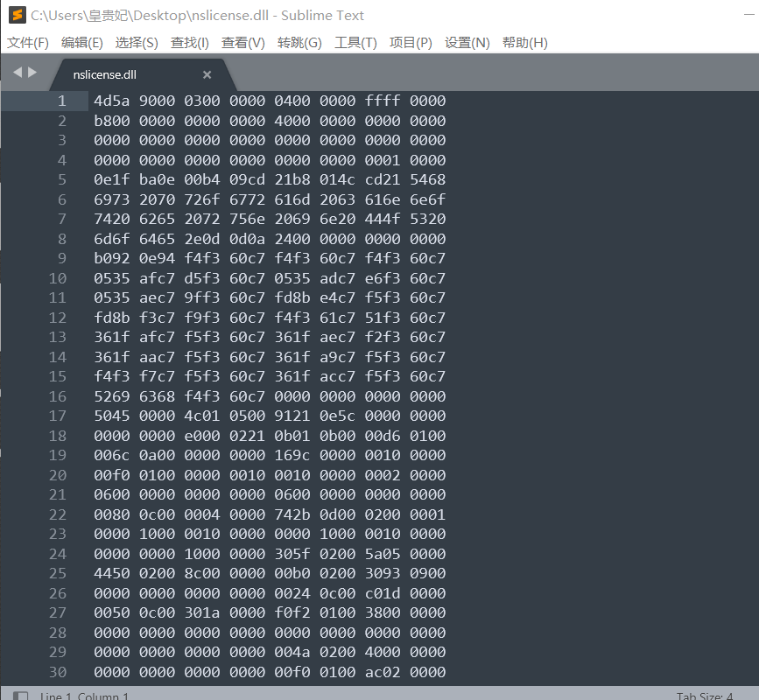The image size is (759, 700).
Task: Click hex value 5468 on line 5
Action: coord(428,179)
